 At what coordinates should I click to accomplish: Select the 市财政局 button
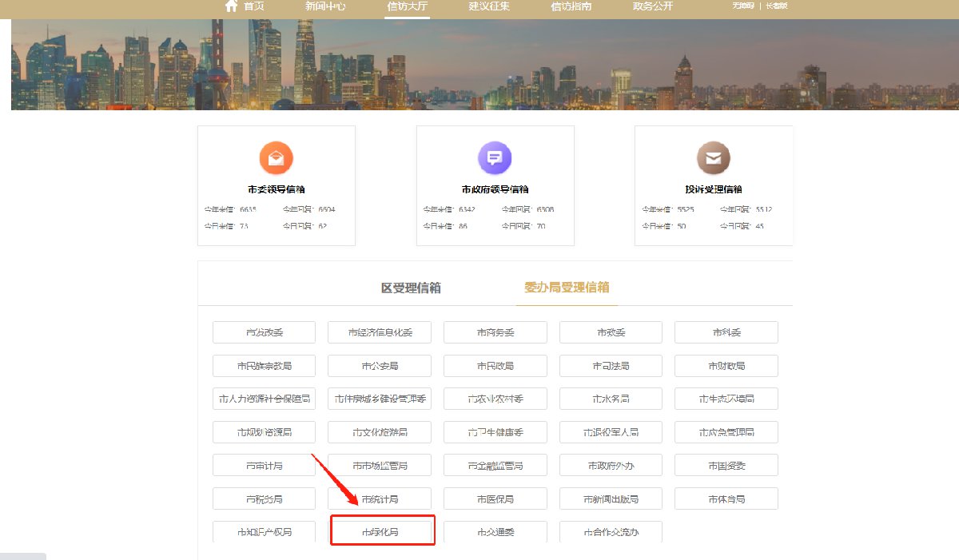click(726, 366)
